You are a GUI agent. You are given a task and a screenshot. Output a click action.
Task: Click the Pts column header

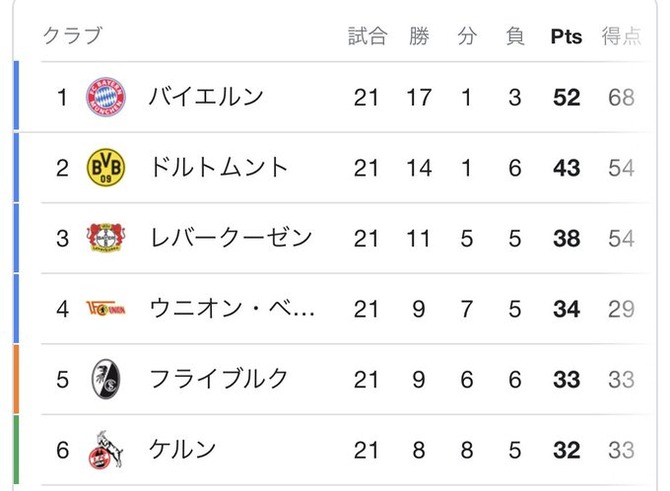(x=566, y=37)
